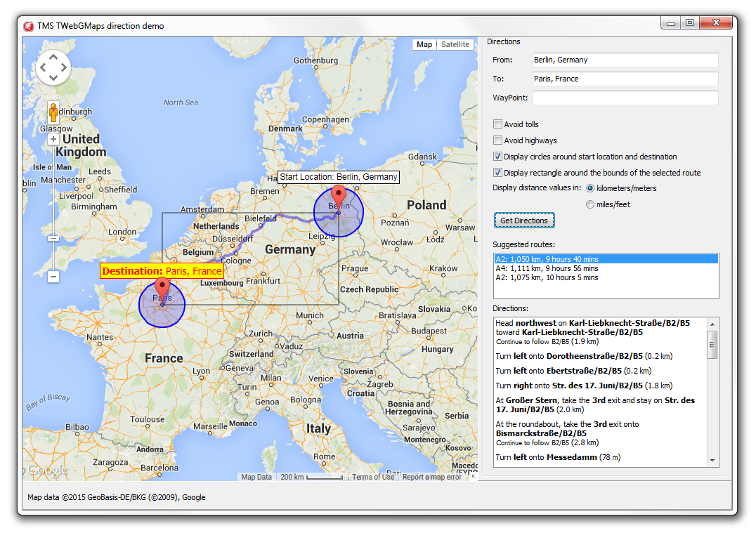756x533 pixels.
Task: Click the Munich city label on map
Action: [x=310, y=315]
